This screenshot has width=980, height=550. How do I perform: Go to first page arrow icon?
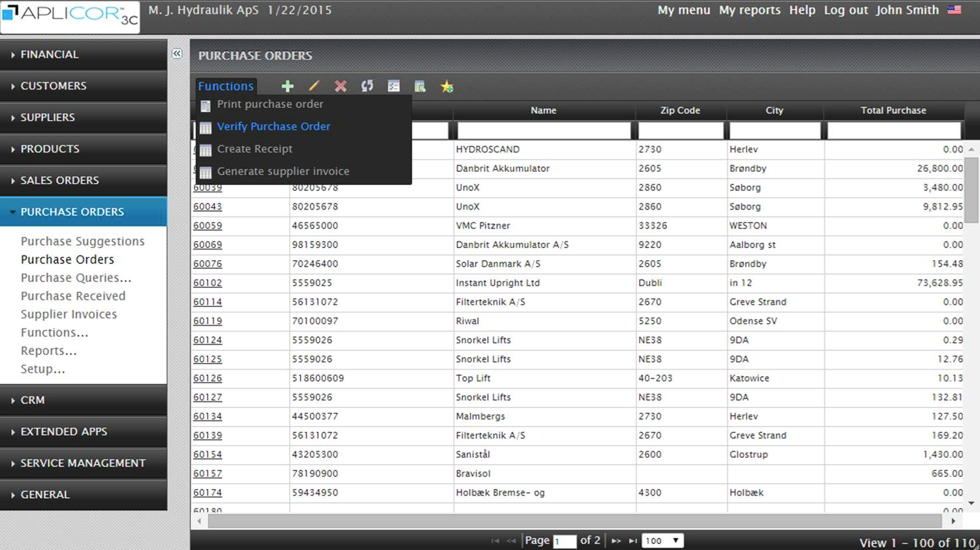click(495, 541)
